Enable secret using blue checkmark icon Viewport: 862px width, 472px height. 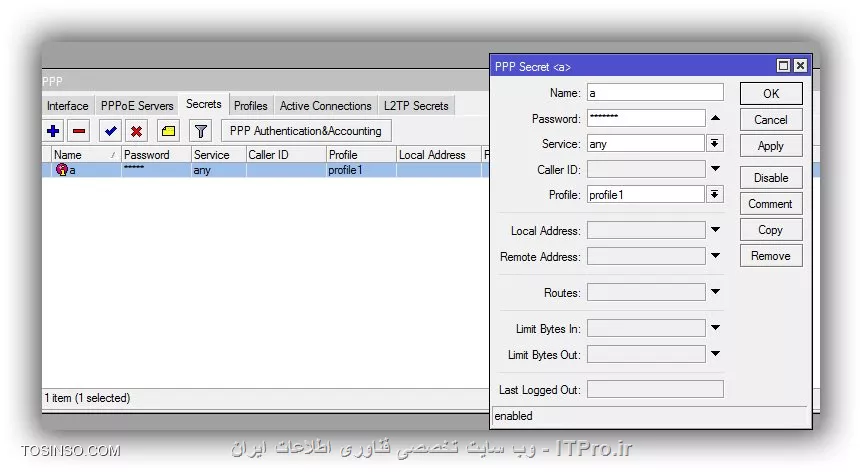110,131
